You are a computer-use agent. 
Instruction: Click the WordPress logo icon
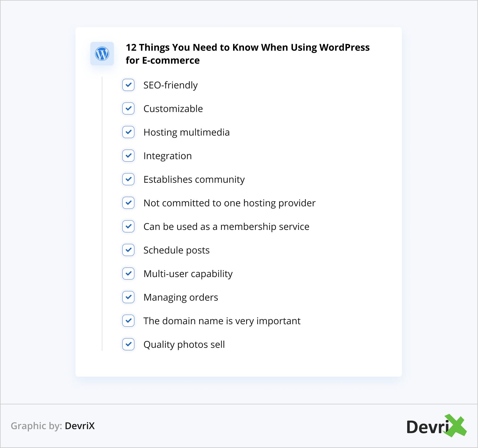coord(102,54)
